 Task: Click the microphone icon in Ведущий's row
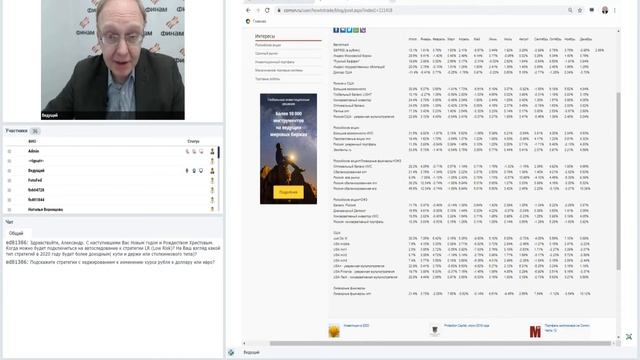point(187,171)
